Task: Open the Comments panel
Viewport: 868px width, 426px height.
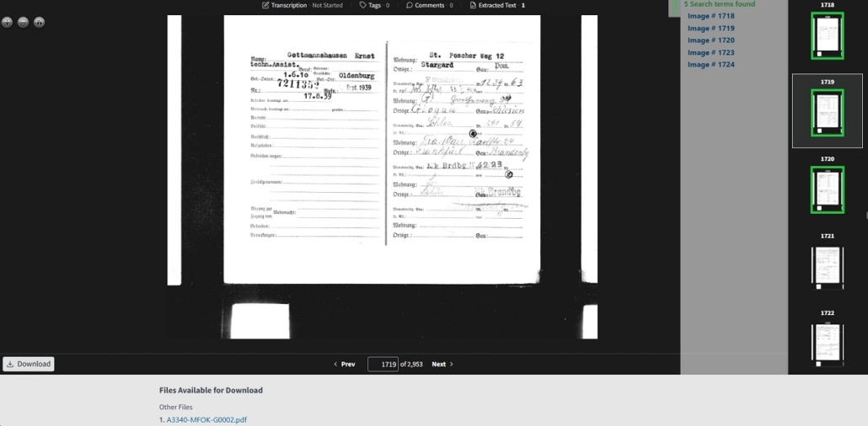Action: point(429,5)
